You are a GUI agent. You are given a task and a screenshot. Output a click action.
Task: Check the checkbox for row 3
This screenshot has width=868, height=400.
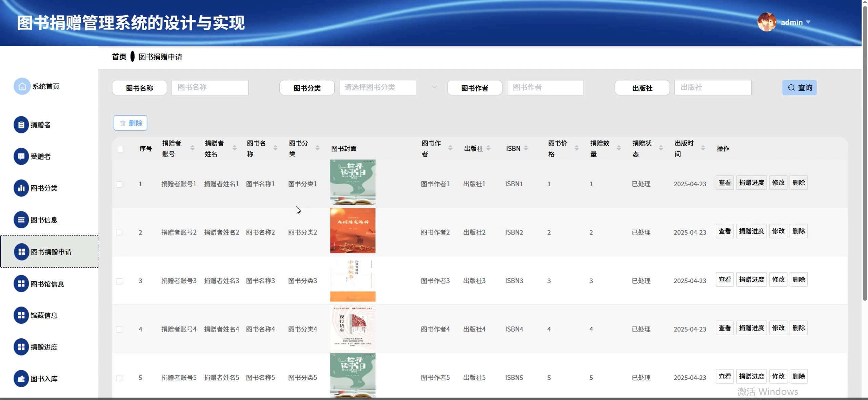point(119,281)
